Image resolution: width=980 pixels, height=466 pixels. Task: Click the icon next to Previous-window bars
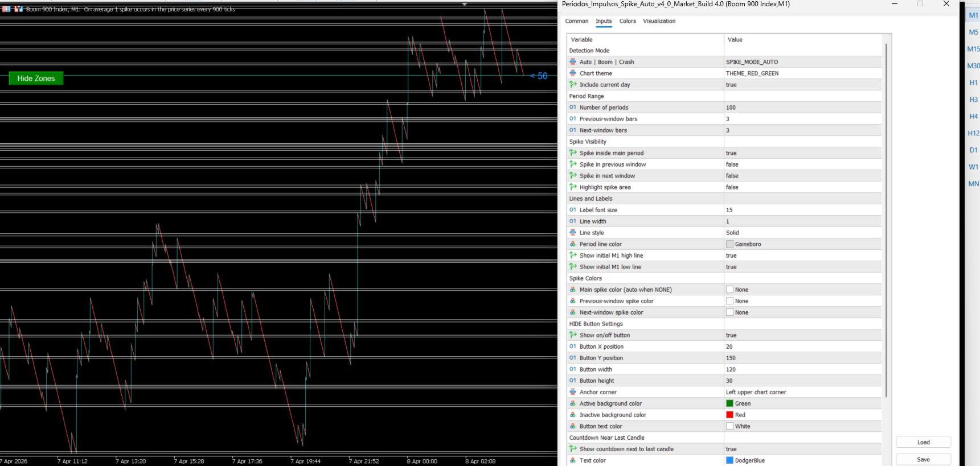573,118
